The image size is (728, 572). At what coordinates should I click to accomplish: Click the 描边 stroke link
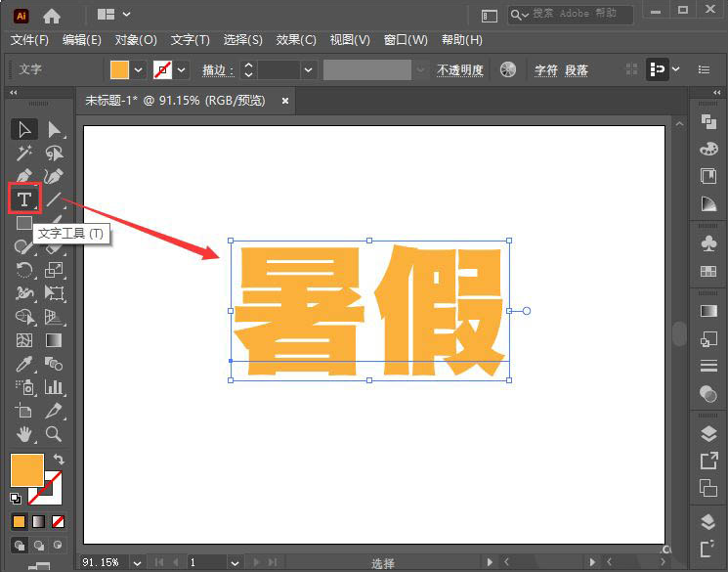tap(218, 70)
